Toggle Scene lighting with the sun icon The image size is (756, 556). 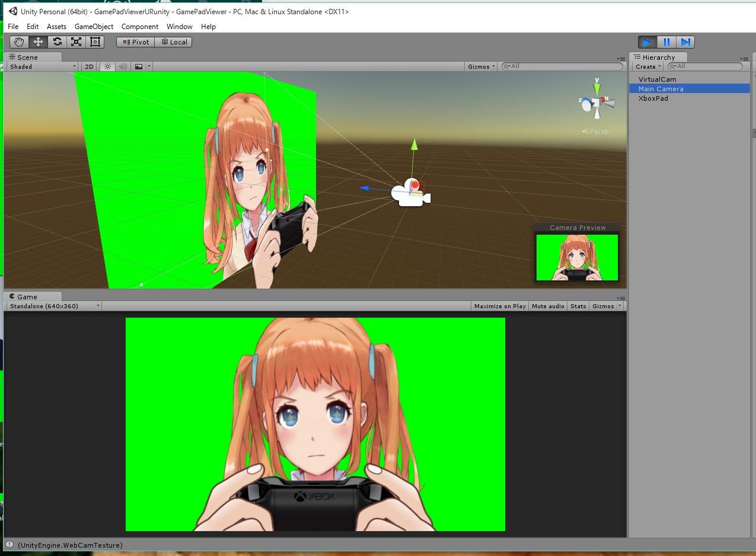(107, 66)
